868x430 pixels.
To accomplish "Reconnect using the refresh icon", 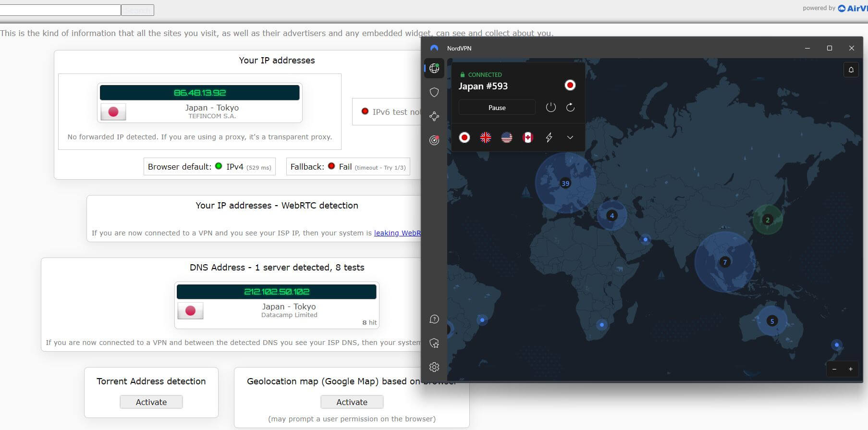I will point(570,108).
